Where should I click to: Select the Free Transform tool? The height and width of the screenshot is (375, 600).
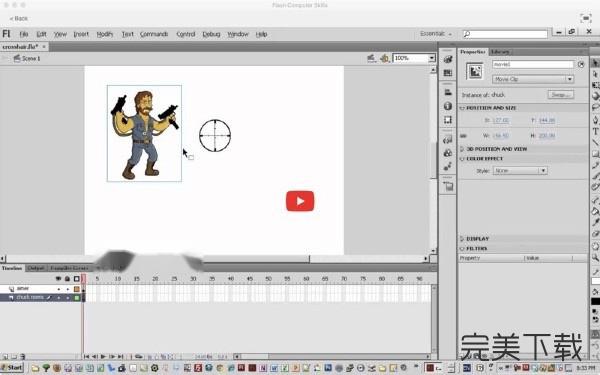pos(596,85)
